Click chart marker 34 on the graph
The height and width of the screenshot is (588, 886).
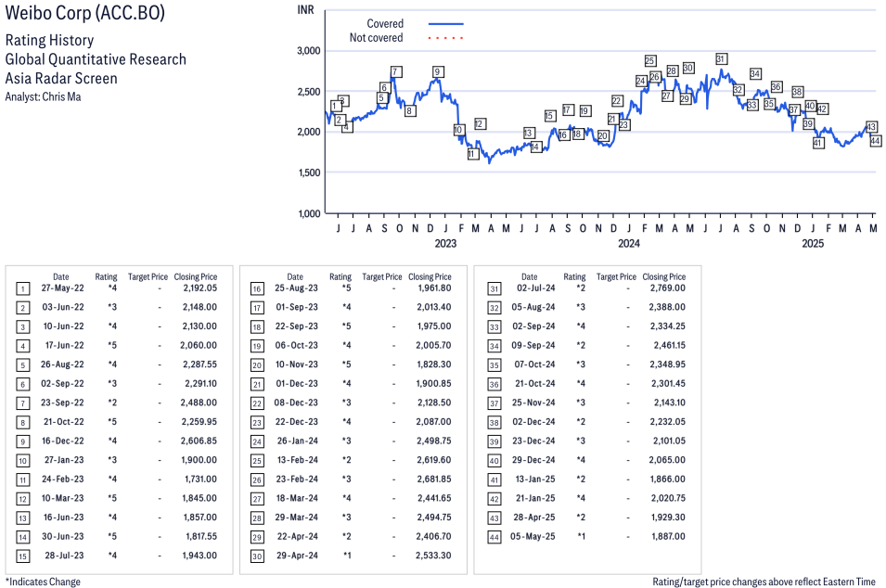click(755, 73)
